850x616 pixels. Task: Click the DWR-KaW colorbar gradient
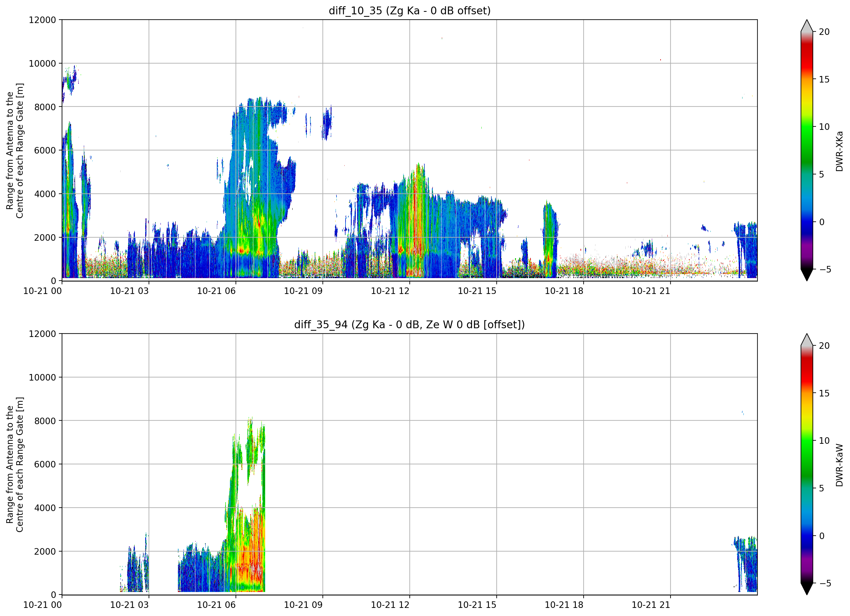point(807,464)
